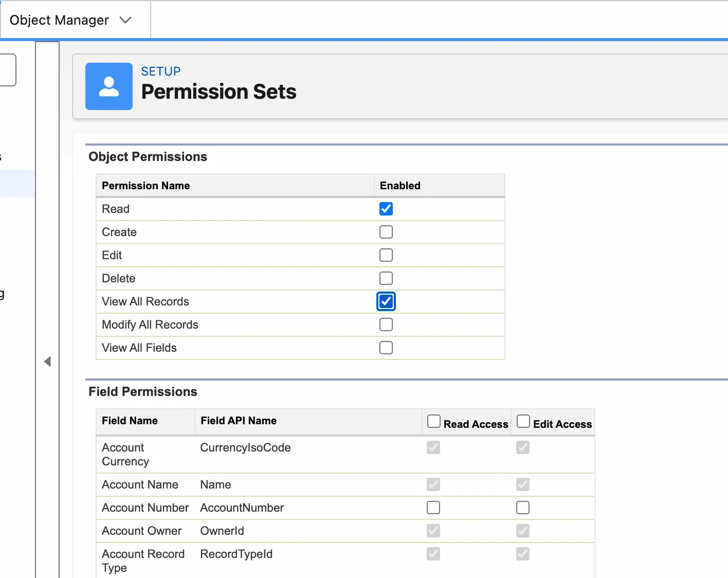Click Read Access checkbox for Account Owner
This screenshot has width=728, height=578.
433,531
